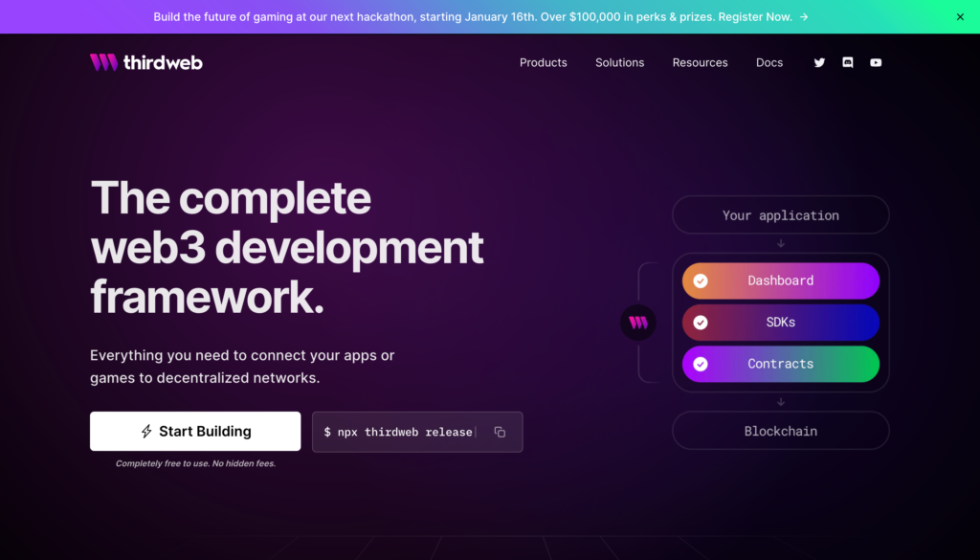
Task: Open the Solutions menu
Action: pos(619,62)
